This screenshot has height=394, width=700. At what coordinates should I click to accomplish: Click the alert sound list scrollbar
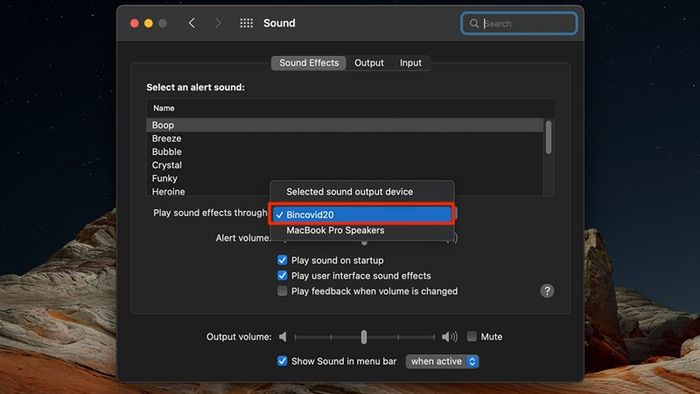coord(549,138)
